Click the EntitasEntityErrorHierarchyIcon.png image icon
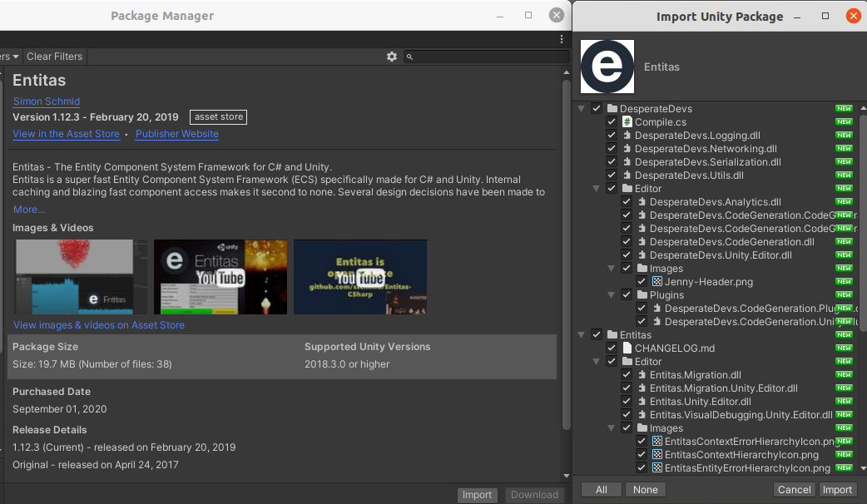 [x=656, y=467]
